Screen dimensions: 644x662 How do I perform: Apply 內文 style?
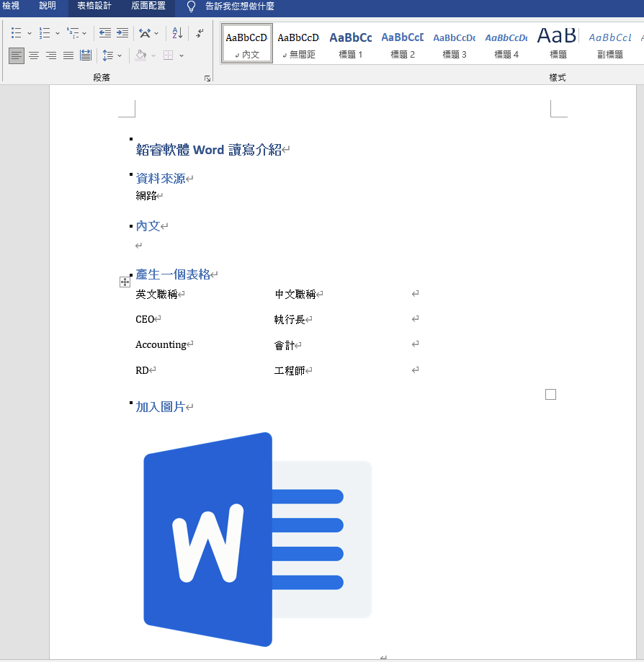point(247,43)
